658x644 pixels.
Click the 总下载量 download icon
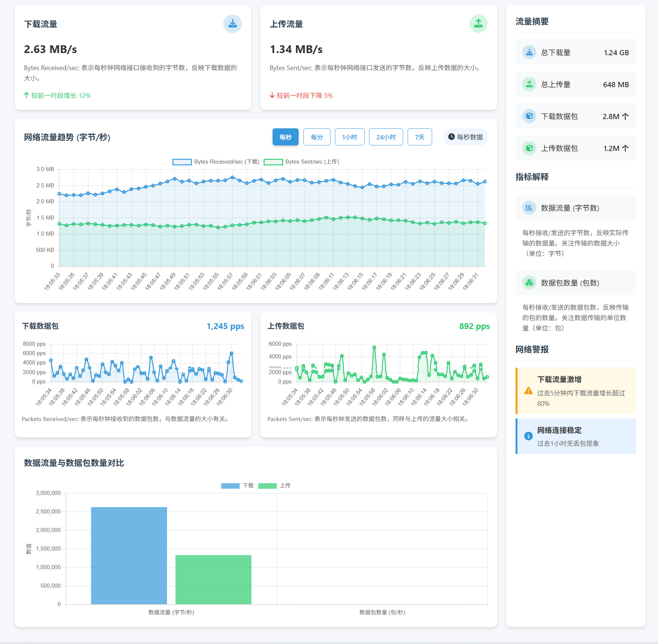529,52
